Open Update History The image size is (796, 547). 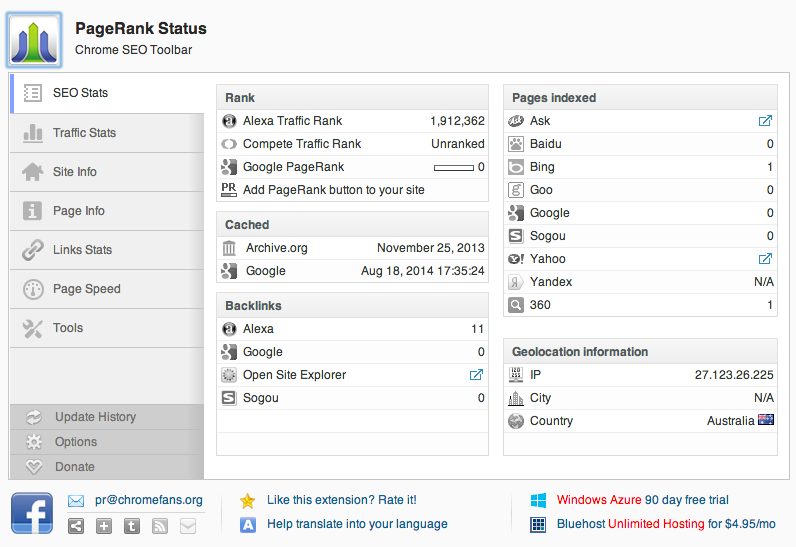point(107,417)
